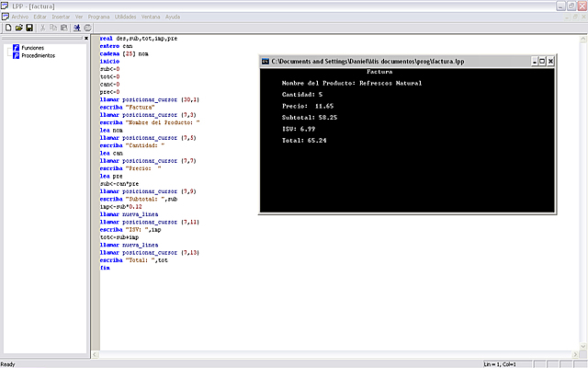Click the Funciones f icon in side panel
This screenshot has width=588, height=368.
[16, 48]
